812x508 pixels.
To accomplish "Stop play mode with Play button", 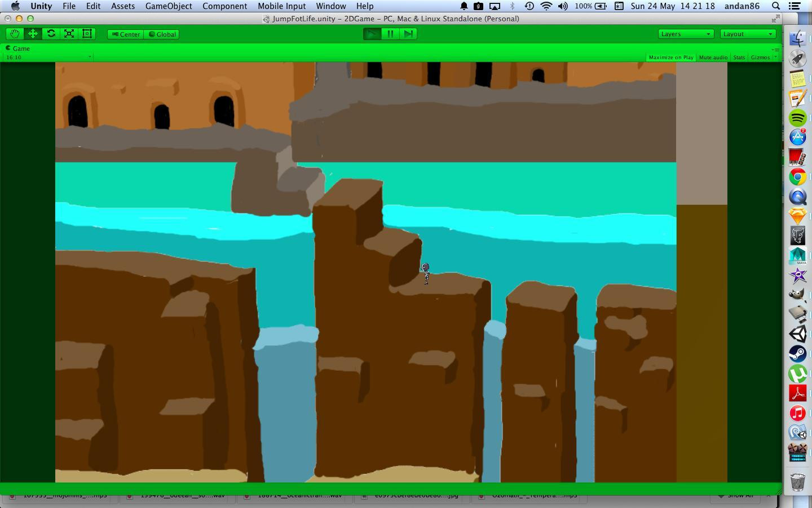I will (372, 34).
